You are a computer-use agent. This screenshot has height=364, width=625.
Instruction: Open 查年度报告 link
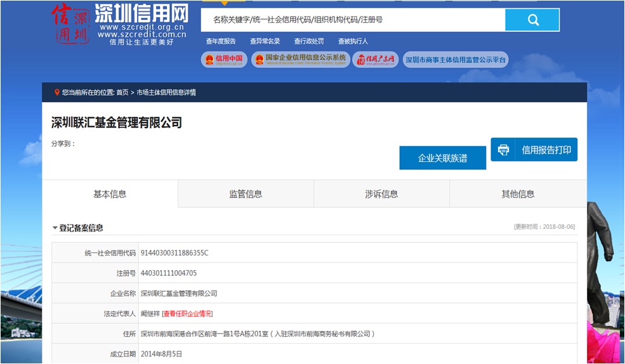pyautogui.click(x=221, y=41)
